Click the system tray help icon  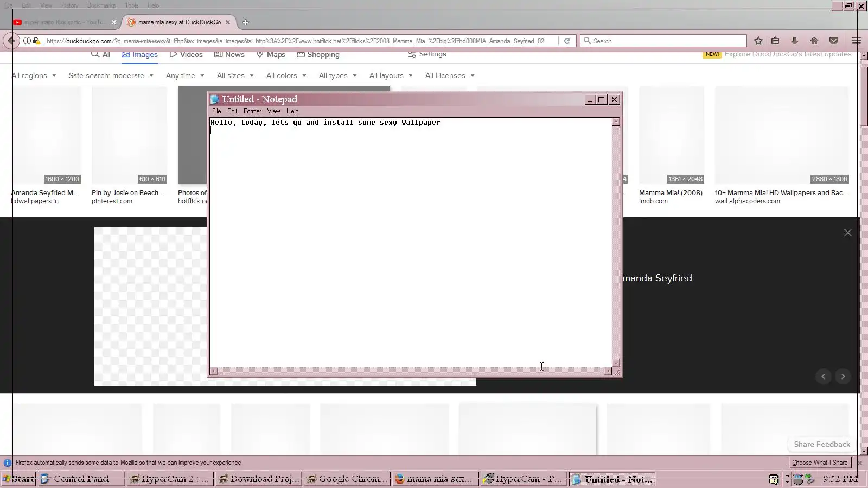point(774,479)
